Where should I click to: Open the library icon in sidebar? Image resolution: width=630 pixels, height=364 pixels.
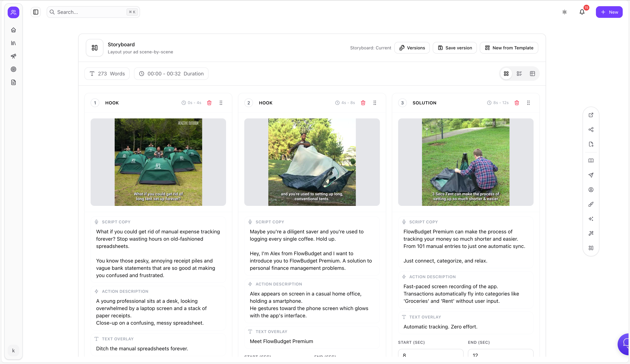(x=13, y=43)
